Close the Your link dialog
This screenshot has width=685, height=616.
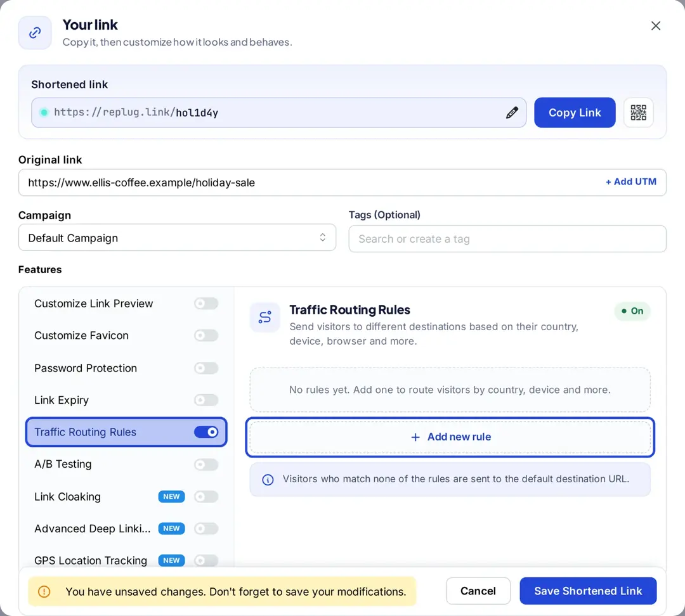click(655, 26)
